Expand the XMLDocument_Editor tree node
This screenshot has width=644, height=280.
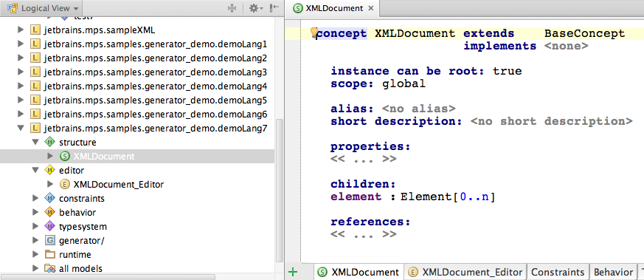pyautogui.click(x=50, y=184)
